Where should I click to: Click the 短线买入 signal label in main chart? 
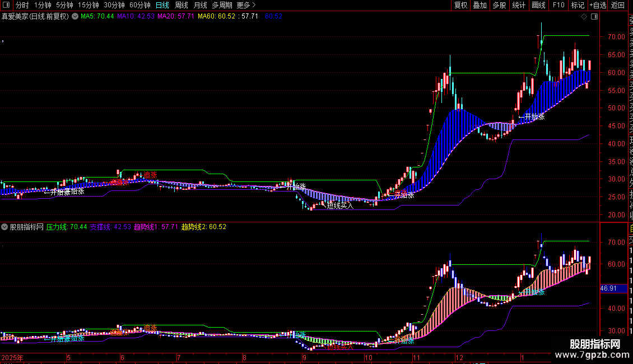[340, 206]
